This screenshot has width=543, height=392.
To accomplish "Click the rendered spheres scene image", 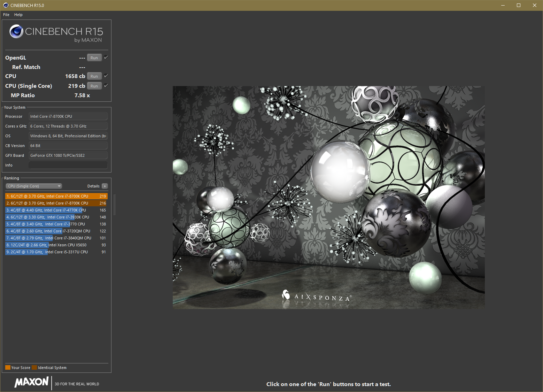I will 329,197.
